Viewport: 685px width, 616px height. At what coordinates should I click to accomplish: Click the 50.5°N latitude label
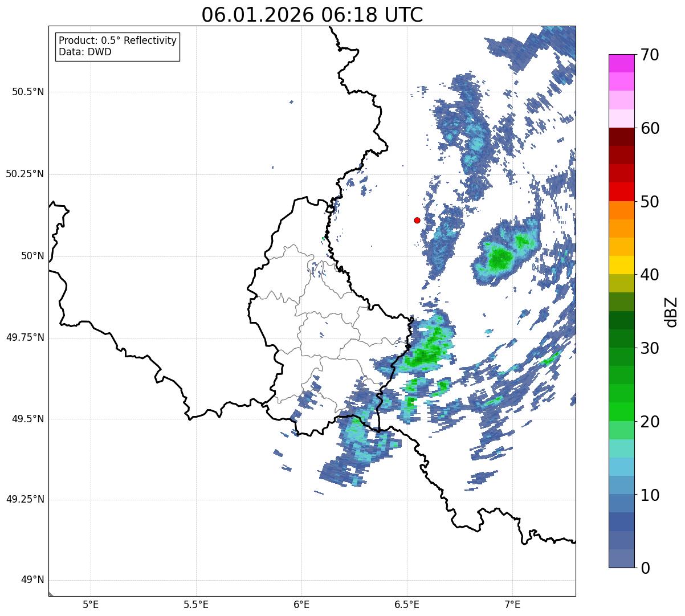[28, 92]
